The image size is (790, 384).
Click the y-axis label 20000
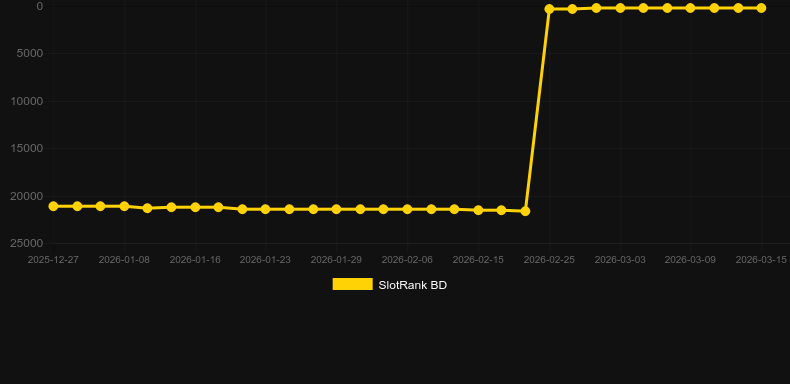pyautogui.click(x=27, y=197)
